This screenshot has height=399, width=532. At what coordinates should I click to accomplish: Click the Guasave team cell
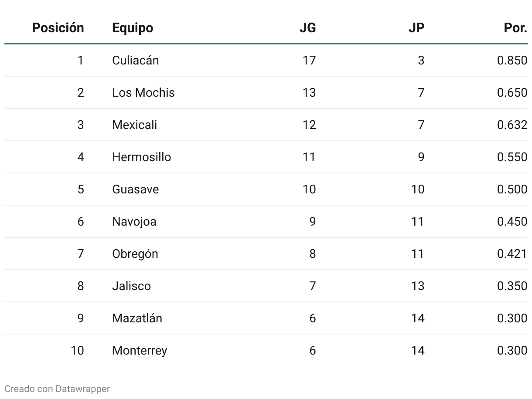(x=136, y=189)
